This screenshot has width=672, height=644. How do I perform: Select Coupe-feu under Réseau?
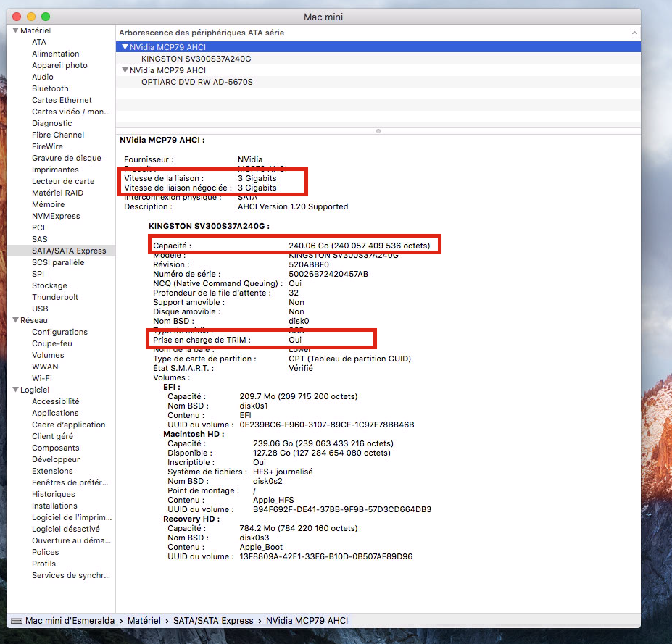[52, 343]
